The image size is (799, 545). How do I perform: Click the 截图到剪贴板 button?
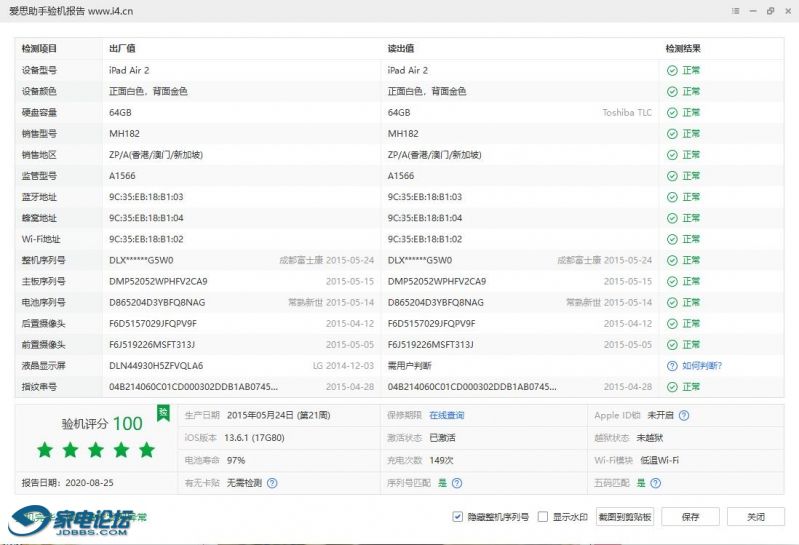(625, 517)
